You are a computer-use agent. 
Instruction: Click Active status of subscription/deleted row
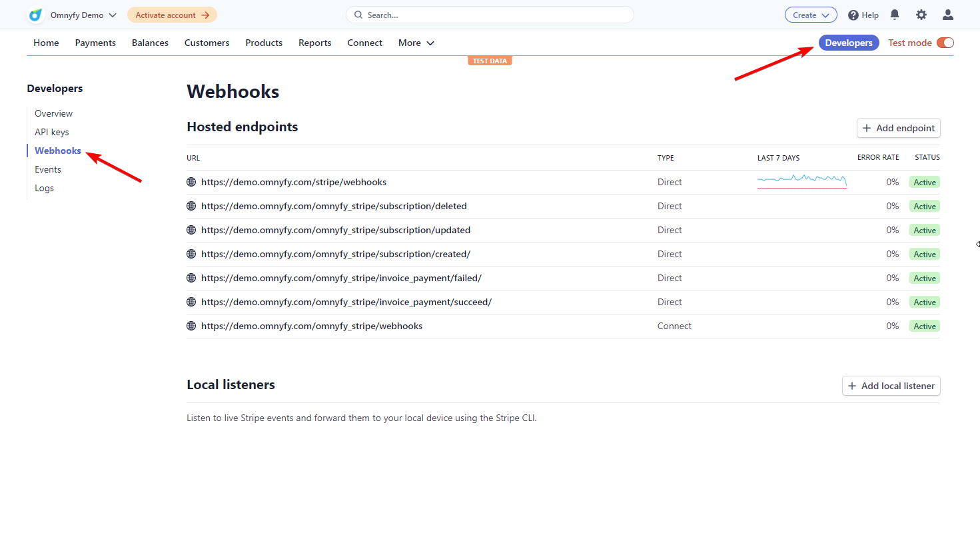tap(925, 206)
